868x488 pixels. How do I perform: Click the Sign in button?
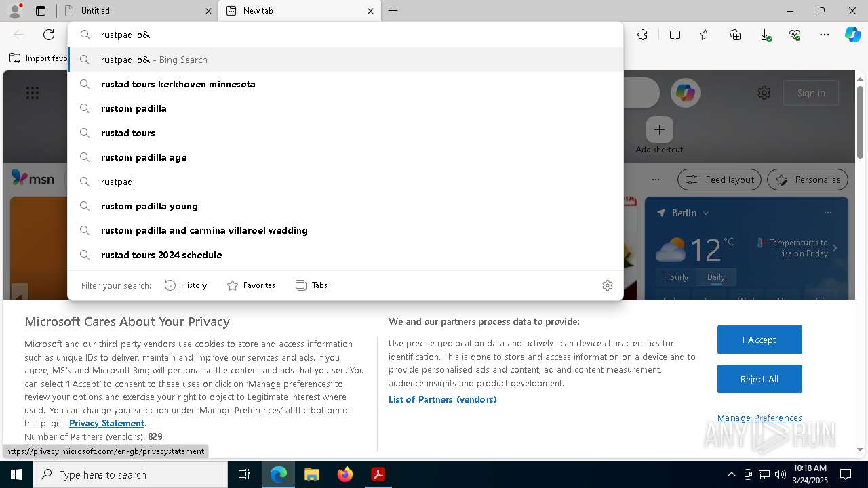tap(811, 93)
